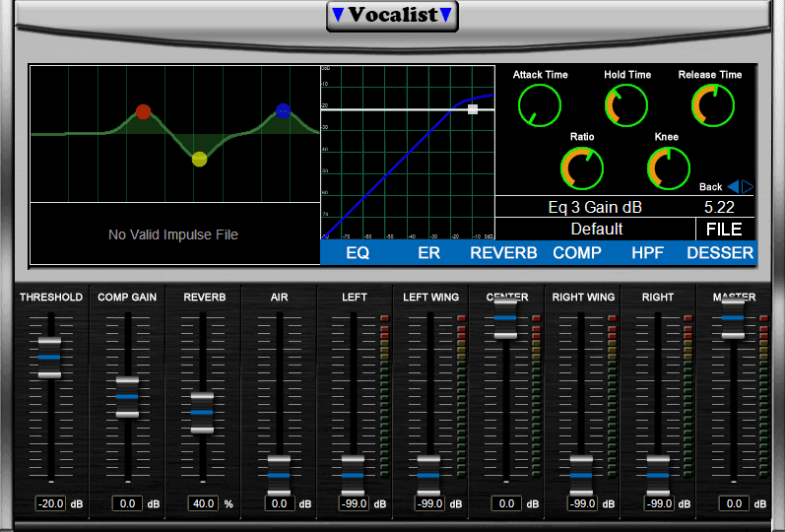Select the red EQ band node
The width and height of the screenshot is (785, 532).
tap(143, 112)
